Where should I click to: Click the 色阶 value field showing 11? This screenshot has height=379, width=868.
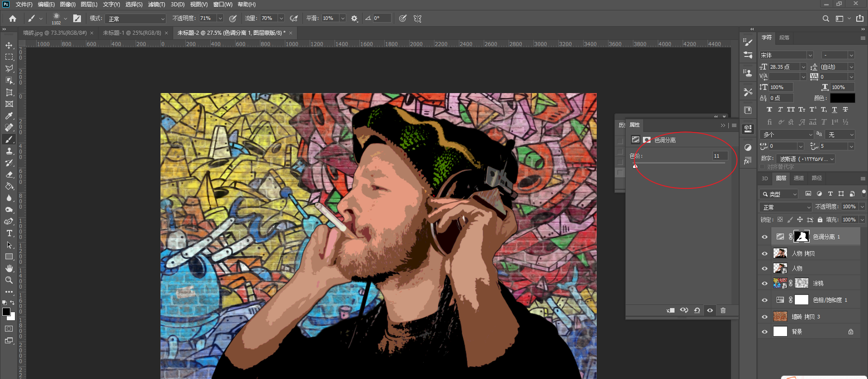coord(720,156)
